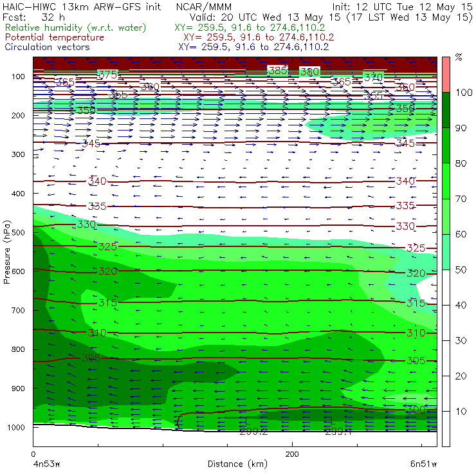The width and height of the screenshot is (476, 476).
Task: Click the 200 tick on distance axis
Action: pyautogui.click(x=292, y=454)
